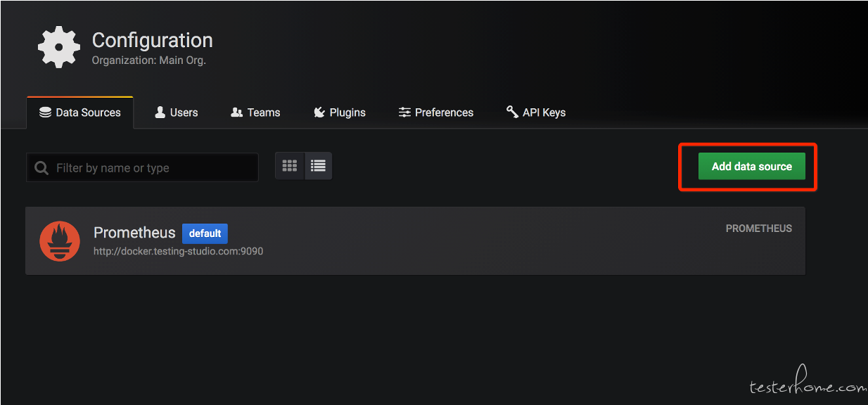Switch to list layout view
The image size is (868, 405).
click(x=318, y=166)
